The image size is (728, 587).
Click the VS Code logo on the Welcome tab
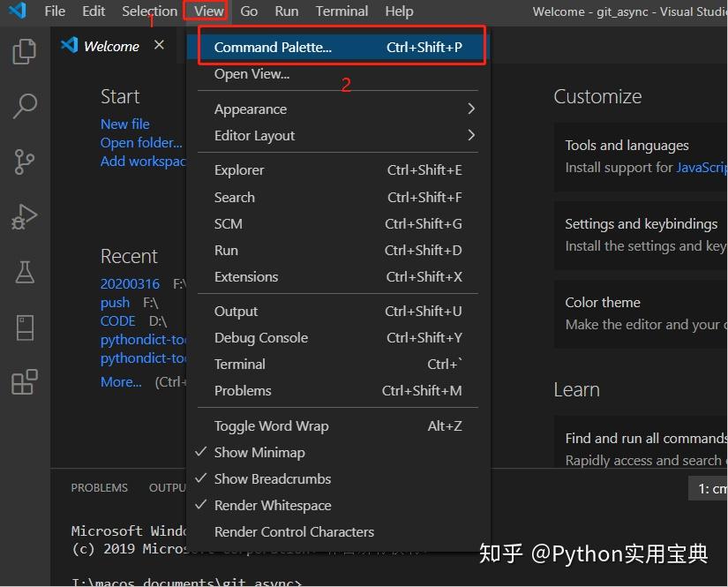(x=70, y=45)
